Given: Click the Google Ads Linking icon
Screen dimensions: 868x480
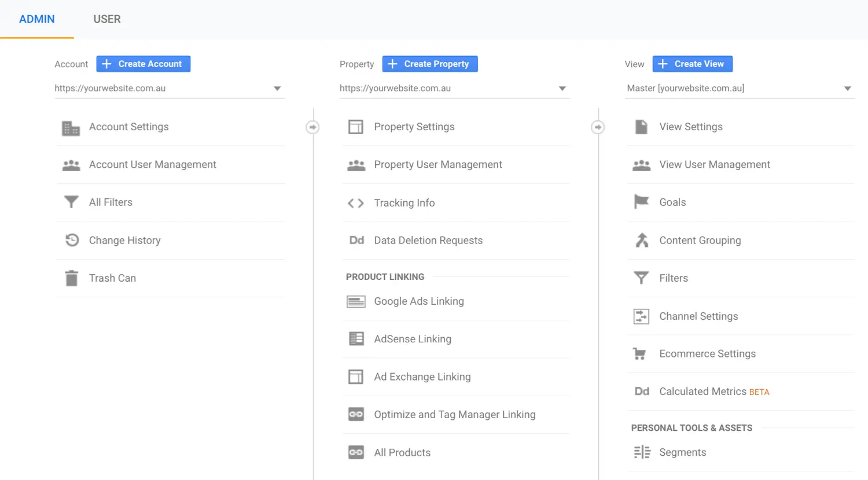Looking at the screenshot, I should click(356, 301).
